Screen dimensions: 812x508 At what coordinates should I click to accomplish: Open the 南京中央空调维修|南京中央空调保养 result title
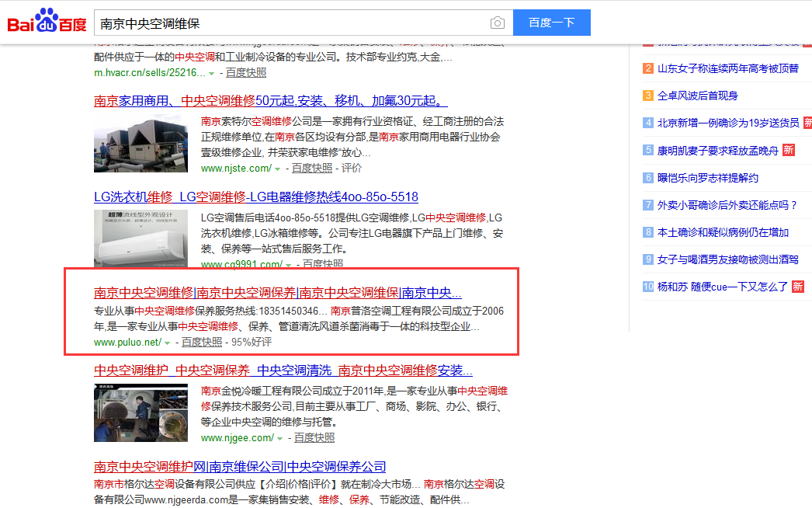pyautogui.click(x=278, y=293)
